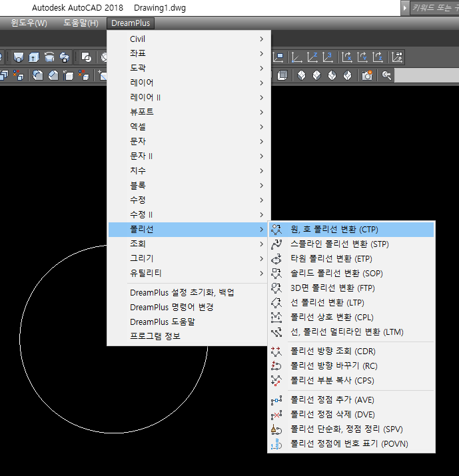The image size is (459, 476).
Task: Expand the 레이어 II submenu
Action: point(189,97)
